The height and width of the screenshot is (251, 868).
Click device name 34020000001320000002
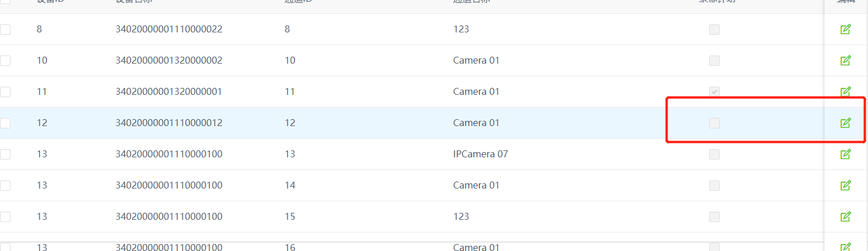(x=169, y=61)
